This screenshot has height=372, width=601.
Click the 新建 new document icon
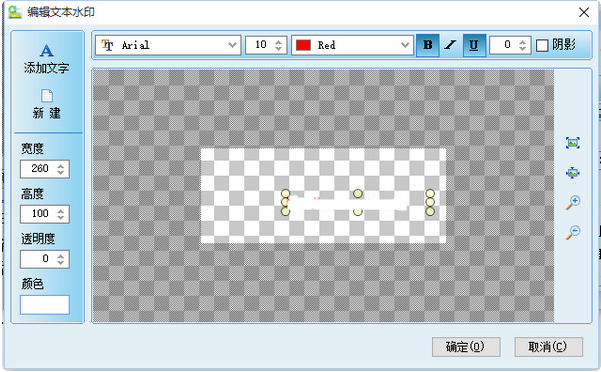click(47, 96)
